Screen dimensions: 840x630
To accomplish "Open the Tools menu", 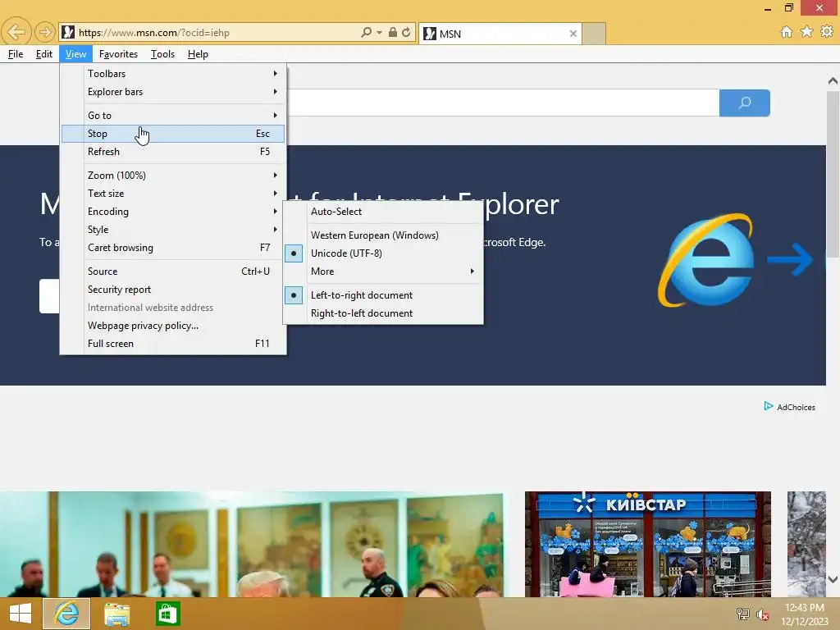I will (x=162, y=54).
